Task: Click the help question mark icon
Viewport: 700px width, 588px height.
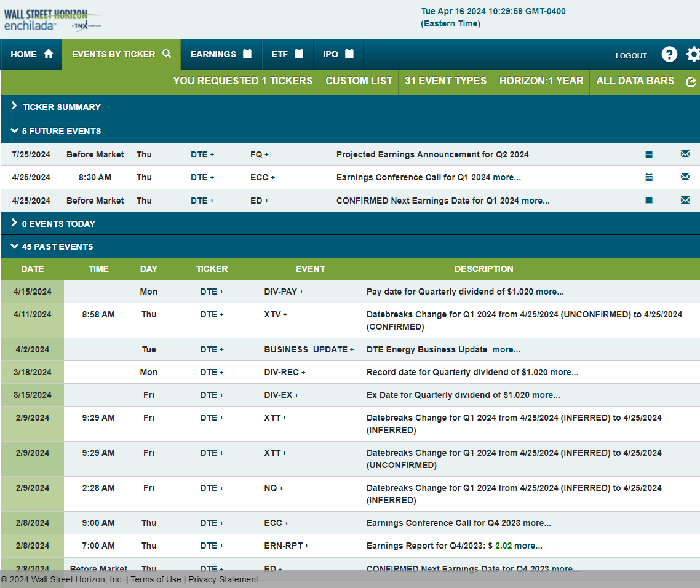Action: (x=669, y=54)
